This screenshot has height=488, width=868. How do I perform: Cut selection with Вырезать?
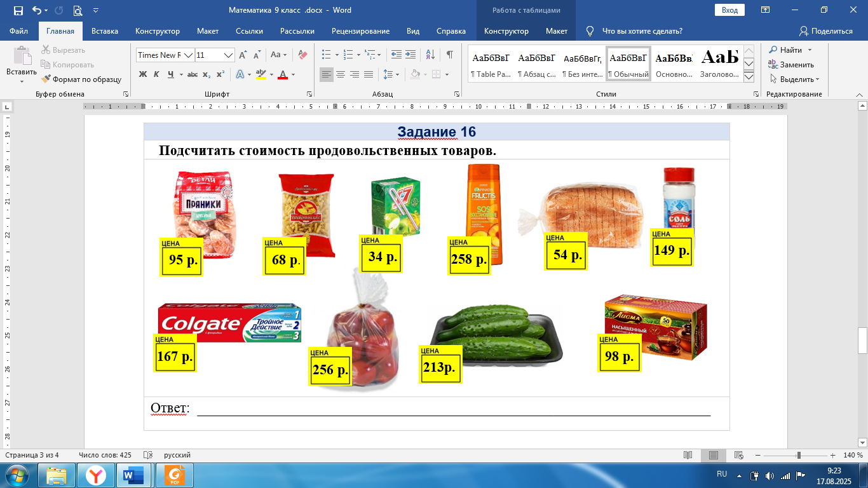(63, 50)
